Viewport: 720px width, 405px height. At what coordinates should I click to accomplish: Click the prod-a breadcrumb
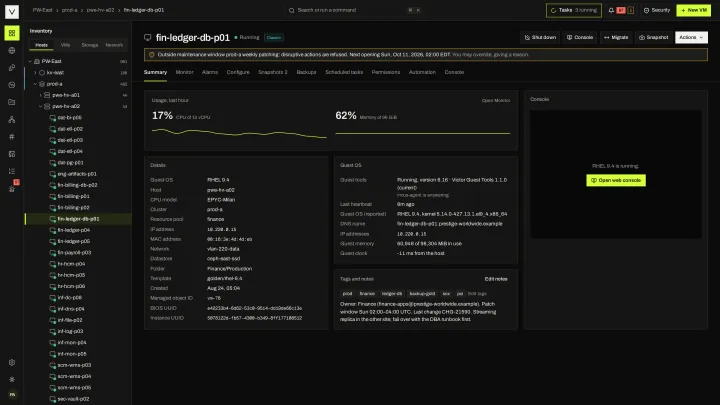(x=69, y=10)
